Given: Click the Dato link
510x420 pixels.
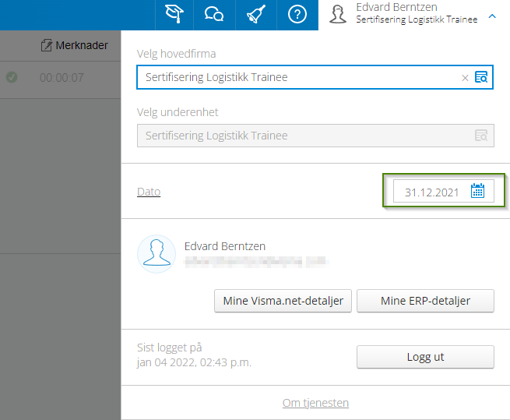Looking at the screenshot, I should tap(149, 192).
